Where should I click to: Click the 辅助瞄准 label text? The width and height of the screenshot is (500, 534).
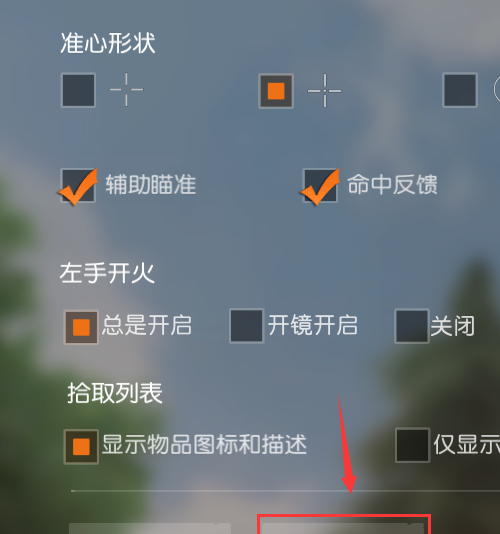coord(151,184)
